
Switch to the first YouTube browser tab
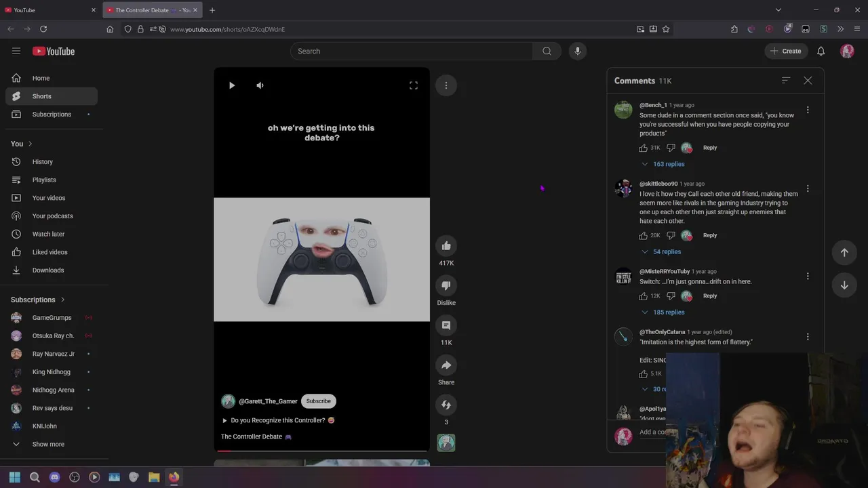pyautogui.click(x=51, y=10)
